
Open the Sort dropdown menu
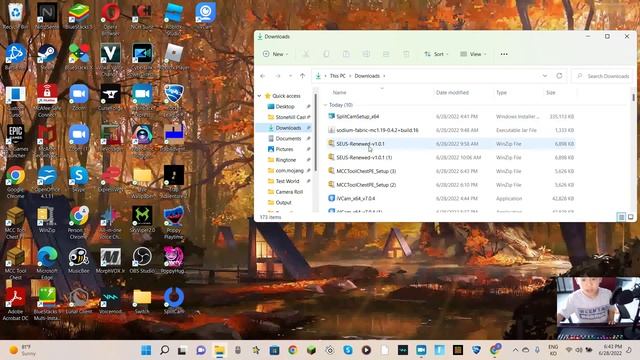[x=436, y=54]
